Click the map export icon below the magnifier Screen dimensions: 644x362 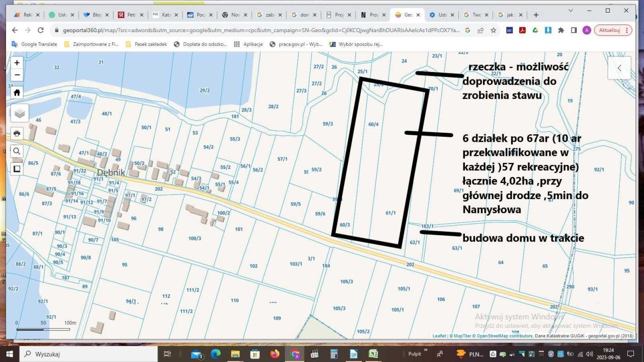click(x=17, y=168)
